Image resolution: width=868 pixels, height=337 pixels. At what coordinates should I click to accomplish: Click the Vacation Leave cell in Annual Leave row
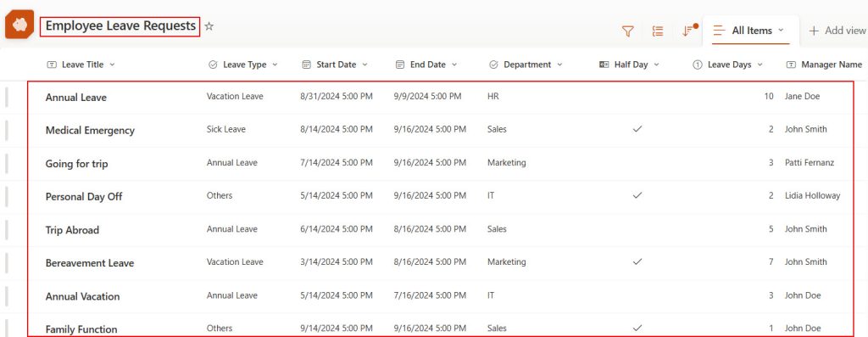click(x=235, y=97)
